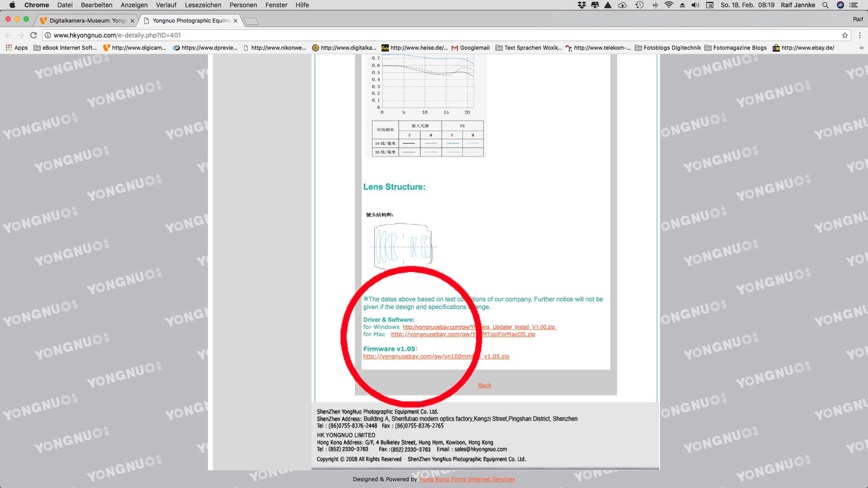Click the Mac tool download link
868x488 pixels.
463,334
